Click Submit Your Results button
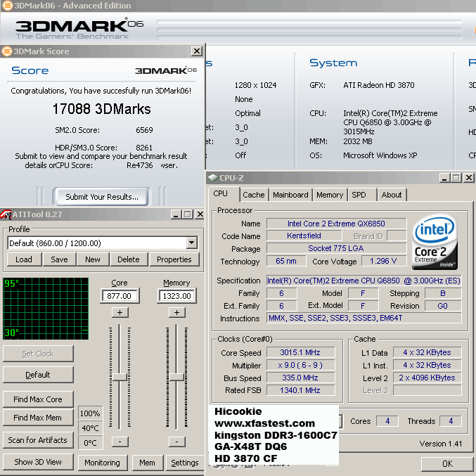This screenshot has height=476, width=476. (x=102, y=197)
